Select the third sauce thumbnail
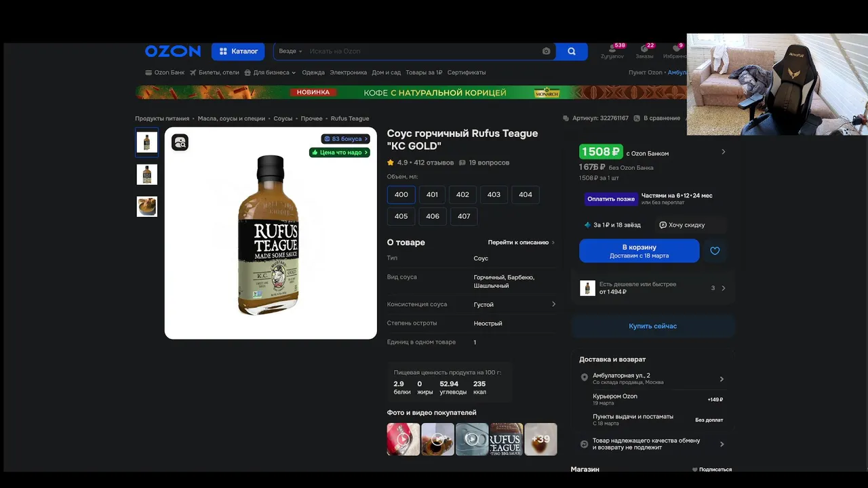This screenshot has width=868, height=488. 147,207
